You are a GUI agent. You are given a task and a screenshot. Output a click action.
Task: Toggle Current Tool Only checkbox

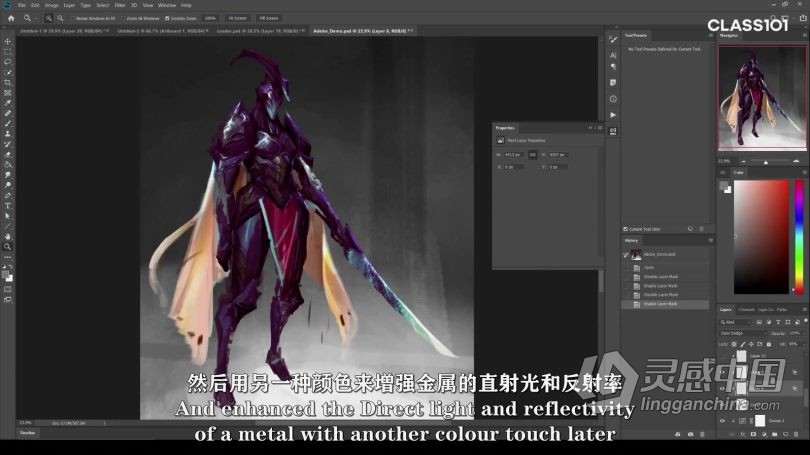625,229
